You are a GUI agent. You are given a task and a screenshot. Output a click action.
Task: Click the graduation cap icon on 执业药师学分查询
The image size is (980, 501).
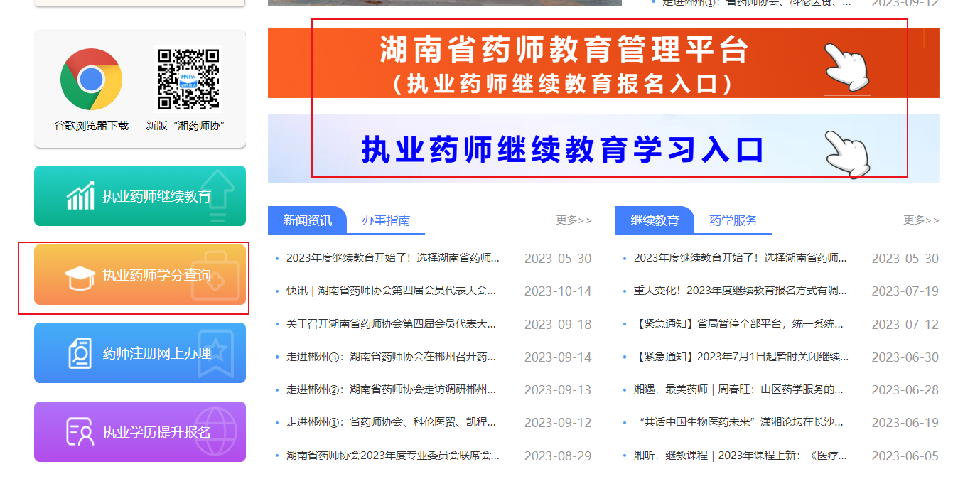click(x=80, y=276)
